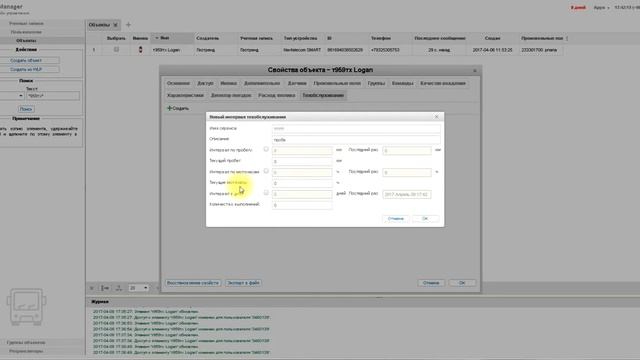Open the rows-per-page dropdown showing 25
The height and width of the screenshot is (360, 640).
[x=139, y=288]
